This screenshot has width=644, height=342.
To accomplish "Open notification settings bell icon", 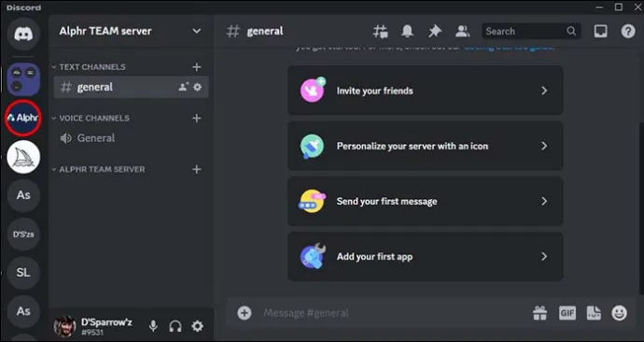I will [407, 31].
